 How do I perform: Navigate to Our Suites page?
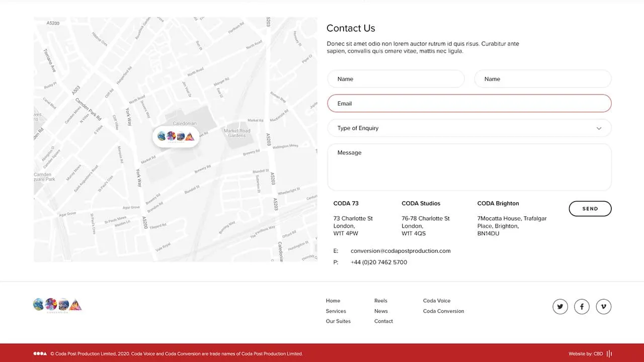click(x=338, y=321)
